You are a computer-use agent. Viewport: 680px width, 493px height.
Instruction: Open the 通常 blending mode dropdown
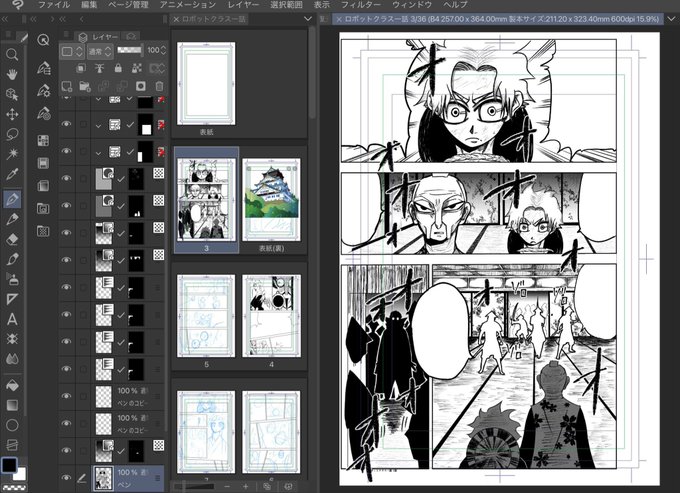tap(100, 51)
